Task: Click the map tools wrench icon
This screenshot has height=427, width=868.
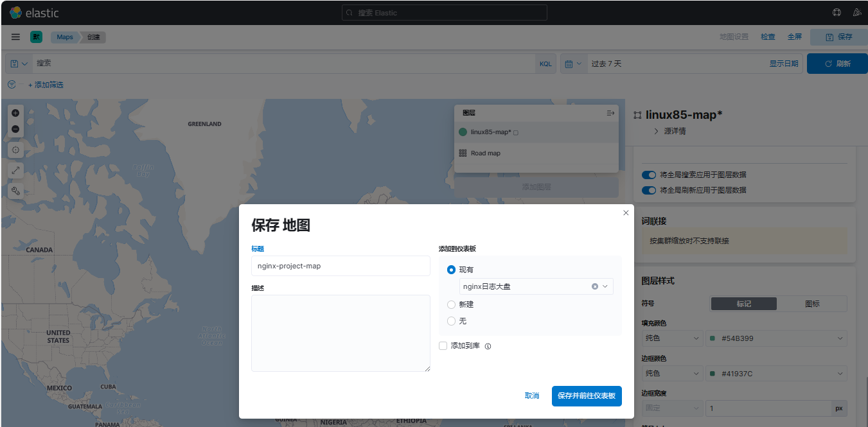Action: 16,191
